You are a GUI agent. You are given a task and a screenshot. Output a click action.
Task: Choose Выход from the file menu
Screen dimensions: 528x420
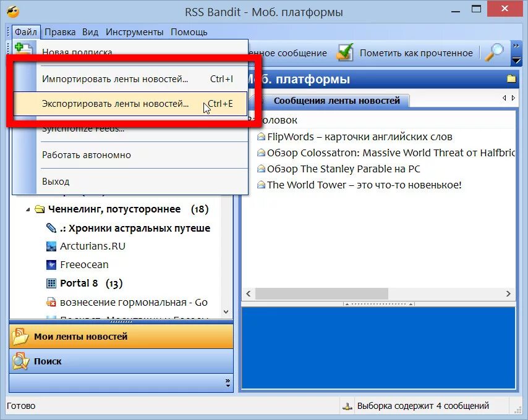tap(130, 182)
